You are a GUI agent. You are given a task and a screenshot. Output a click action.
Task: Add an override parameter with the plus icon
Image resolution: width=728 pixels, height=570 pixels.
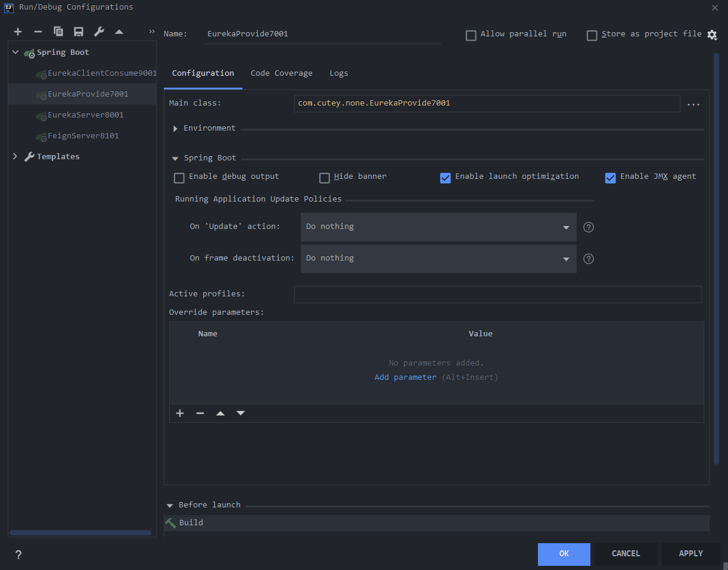(x=180, y=413)
